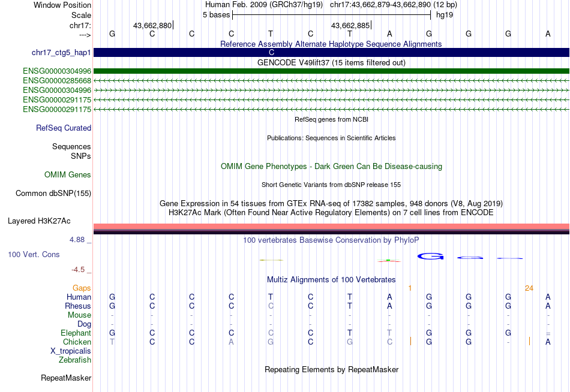Click the OMIM Gene Phenotypes track title
The image size is (570, 392).
tap(331, 167)
